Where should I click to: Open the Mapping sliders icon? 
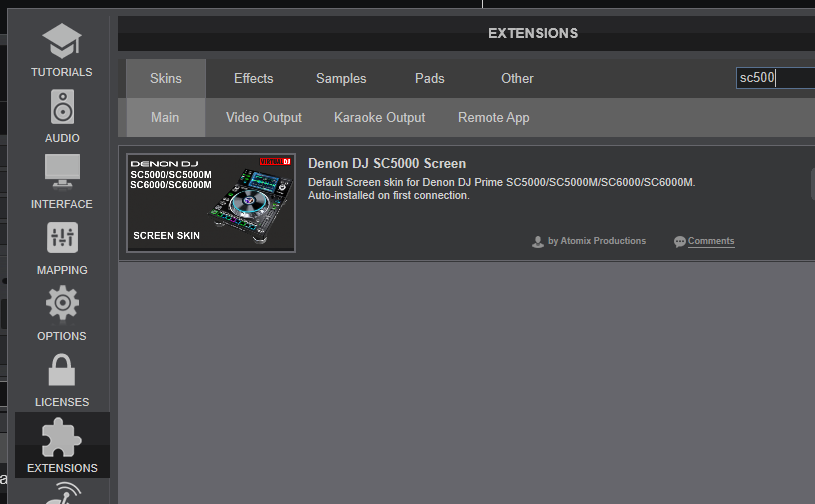[62, 237]
